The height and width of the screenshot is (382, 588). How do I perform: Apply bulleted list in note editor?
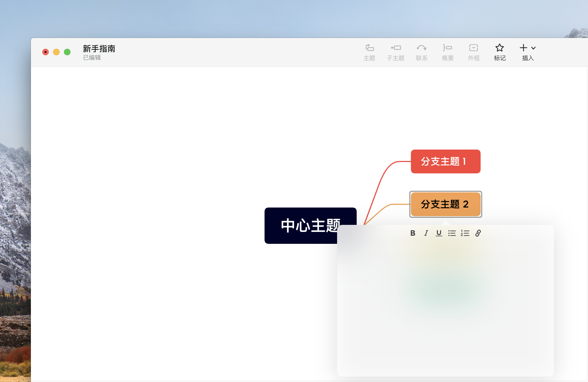pyautogui.click(x=452, y=233)
